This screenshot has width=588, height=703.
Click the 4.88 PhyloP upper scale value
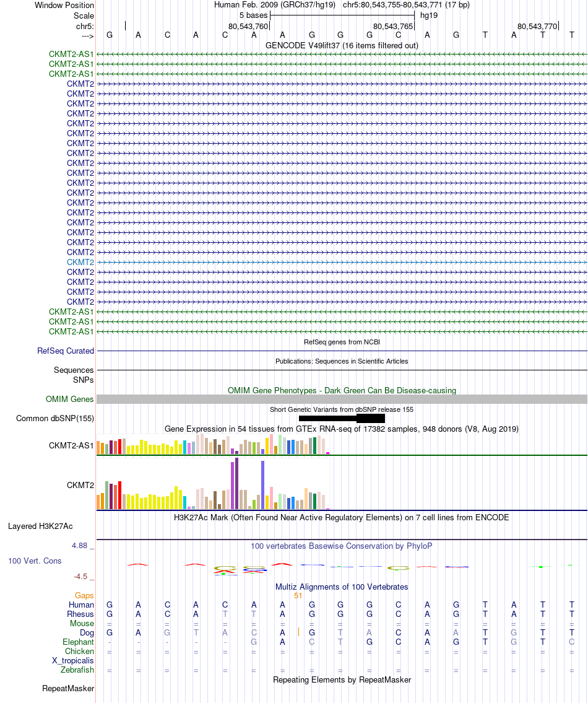(x=79, y=546)
